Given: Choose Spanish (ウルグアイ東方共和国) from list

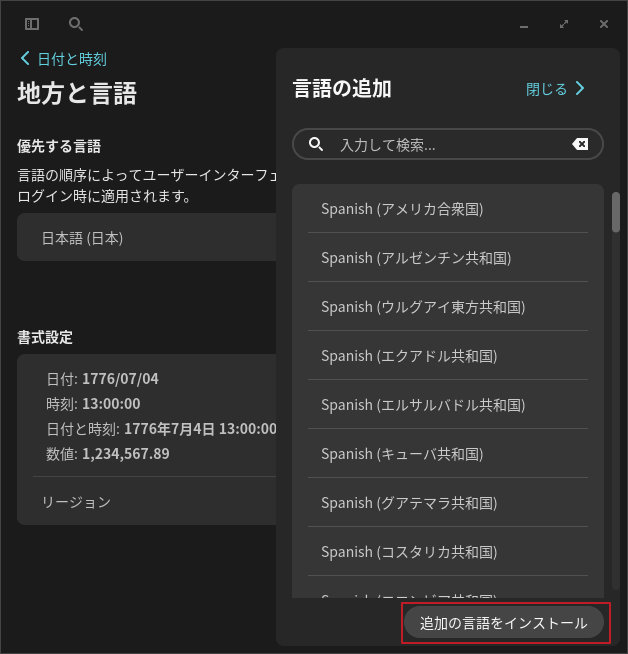Looking at the screenshot, I should pos(423,307).
